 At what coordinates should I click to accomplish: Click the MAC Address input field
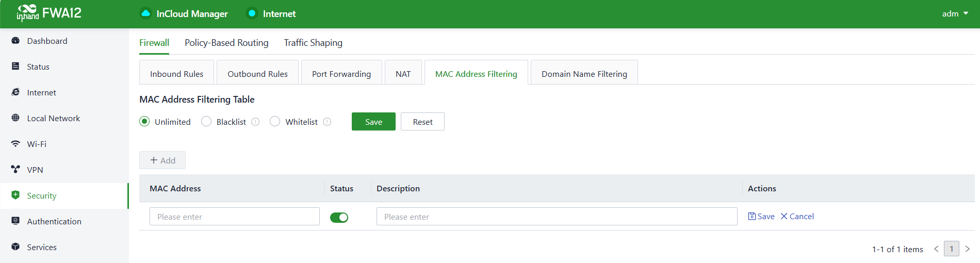pyautogui.click(x=234, y=217)
